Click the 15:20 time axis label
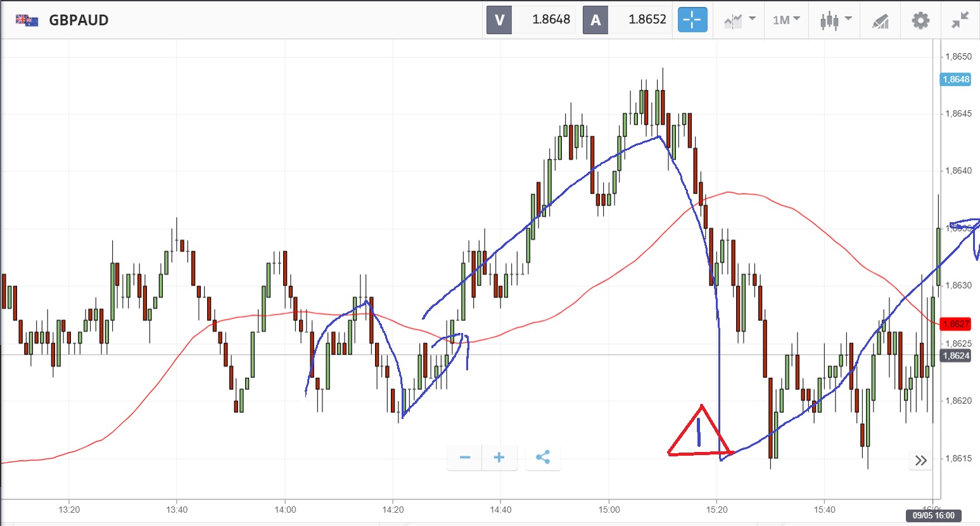Image resolution: width=980 pixels, height=526 pixels. [x=716, y=510]
